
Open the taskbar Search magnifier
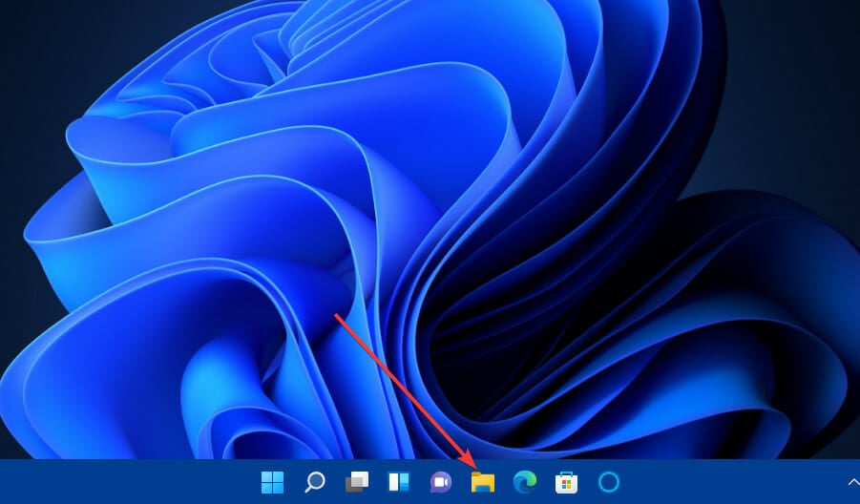click(x=314, y=482)
